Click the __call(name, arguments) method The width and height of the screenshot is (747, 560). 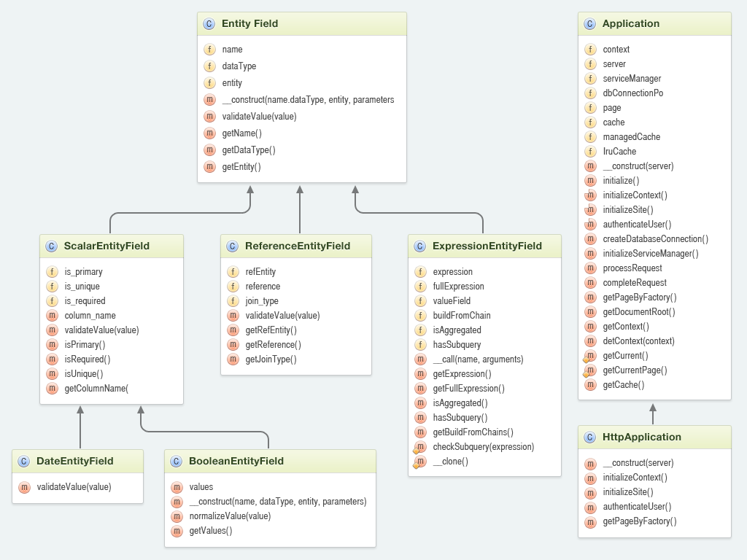(x=478, y=359)
